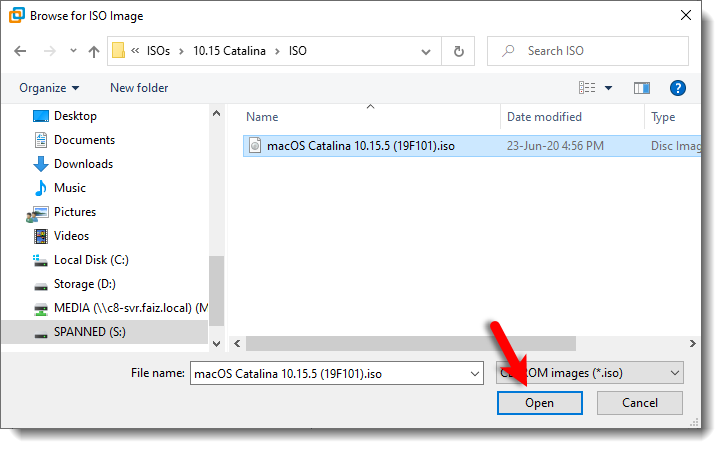724x451 pixels.
Task: Click the Desktop icon
Action: tap(41, 116)
